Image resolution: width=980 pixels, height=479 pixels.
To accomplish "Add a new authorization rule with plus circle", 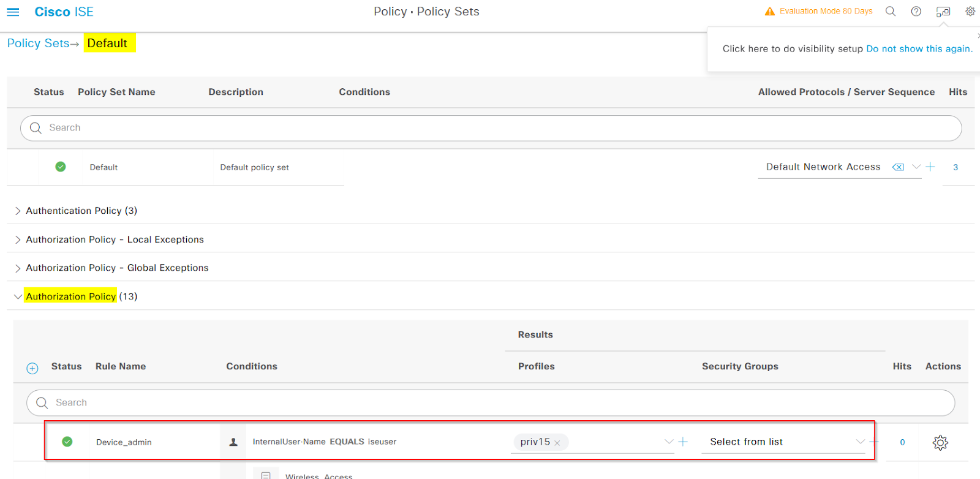I will 32,368.
